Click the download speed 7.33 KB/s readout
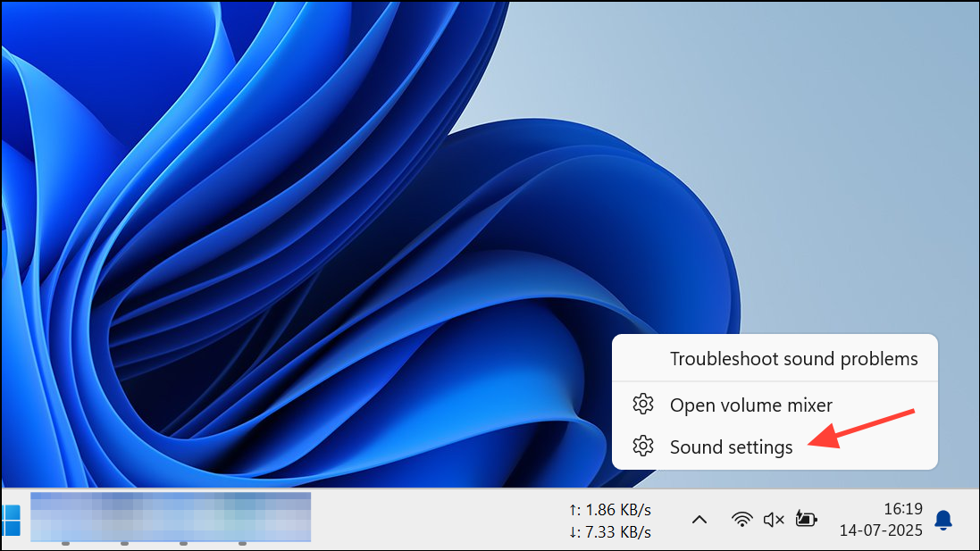980x551 pixels. click(610, 532)
